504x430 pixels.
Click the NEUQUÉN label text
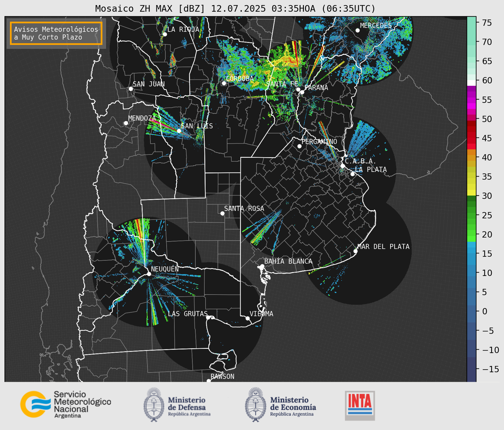tap(165, 269)
